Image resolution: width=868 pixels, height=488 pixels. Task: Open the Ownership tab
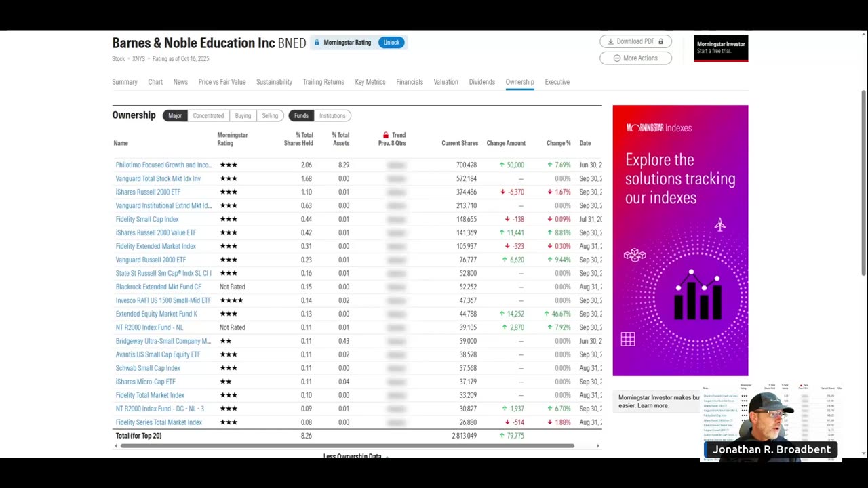519,82
